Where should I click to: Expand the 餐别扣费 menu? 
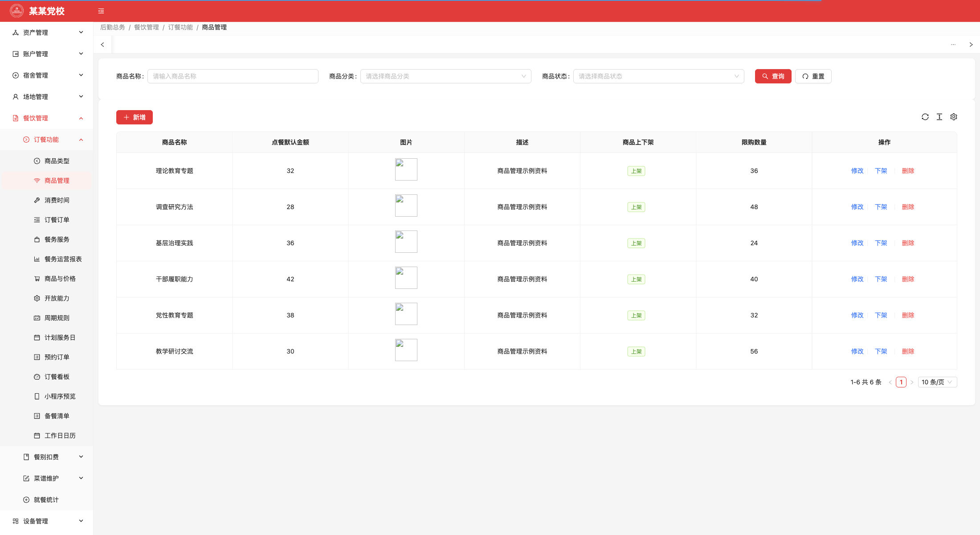pos(46,457)
